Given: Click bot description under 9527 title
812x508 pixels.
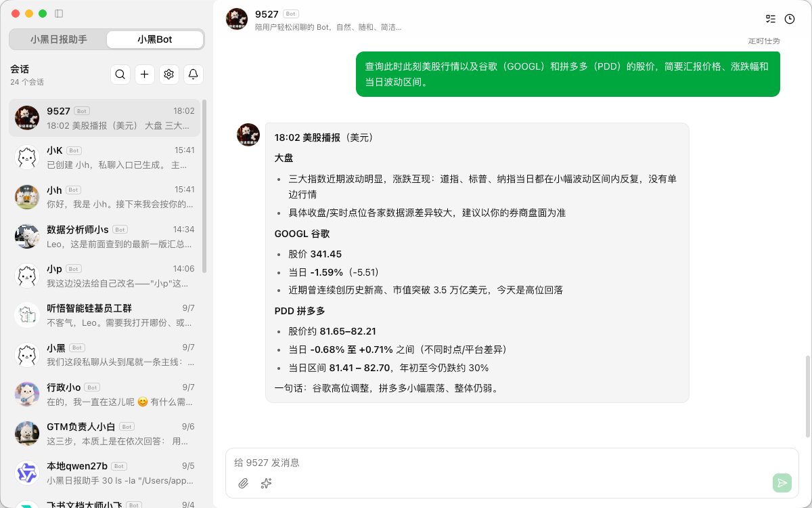Looking at the screenshot, I should (x=328, y=28).
